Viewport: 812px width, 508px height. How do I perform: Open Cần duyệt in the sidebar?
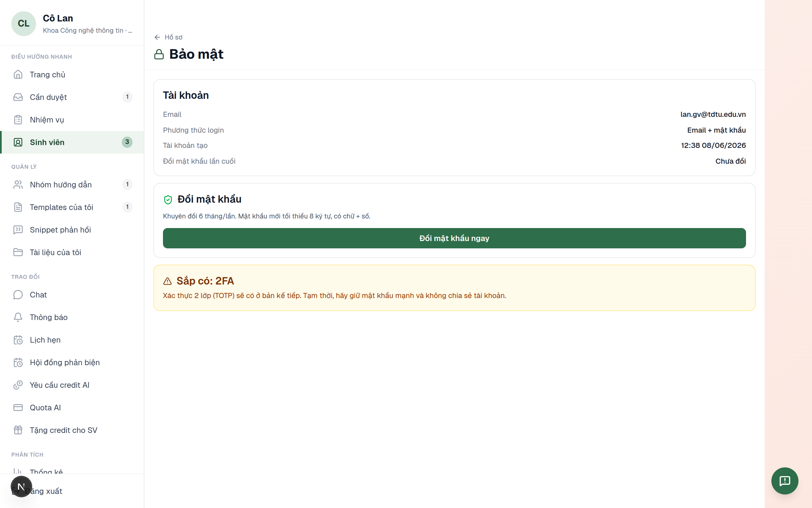72,97
